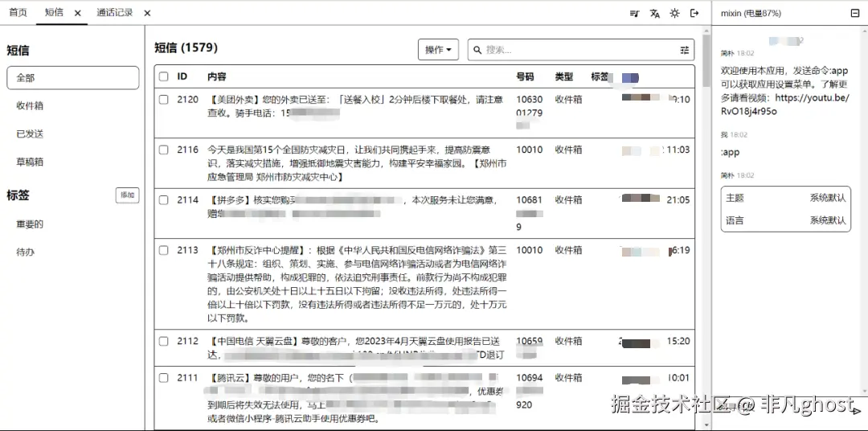
Task: Open the 拼多多 message content
Action: [353, 207]
